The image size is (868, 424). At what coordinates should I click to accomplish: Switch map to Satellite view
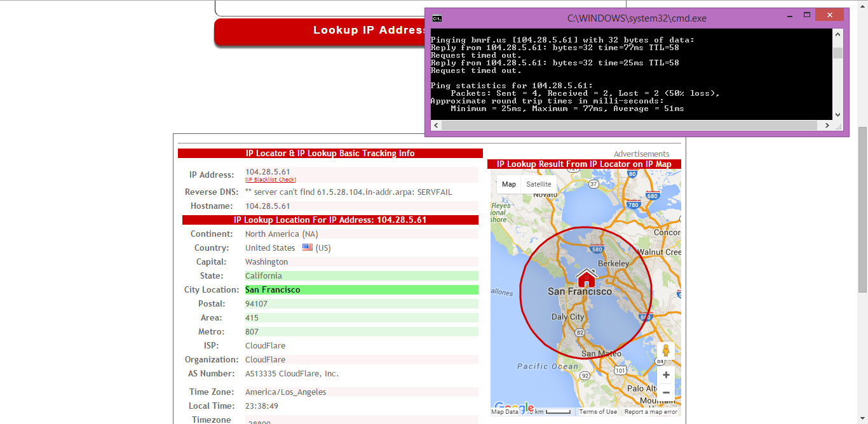539,184
